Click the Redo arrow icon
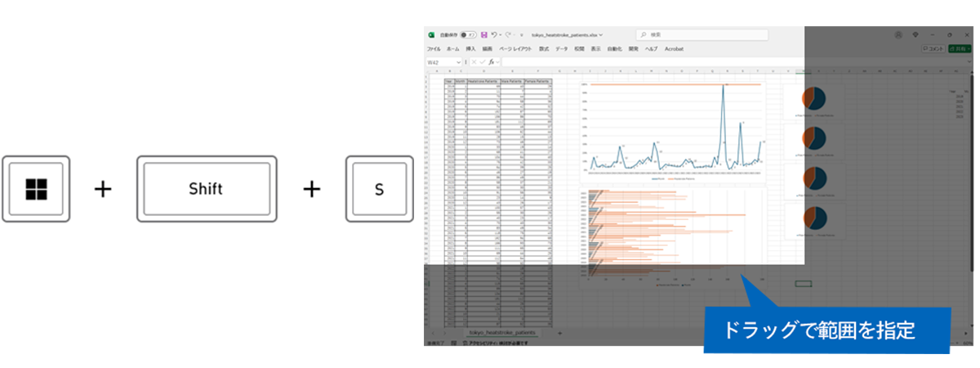 (x=508, y=35)
